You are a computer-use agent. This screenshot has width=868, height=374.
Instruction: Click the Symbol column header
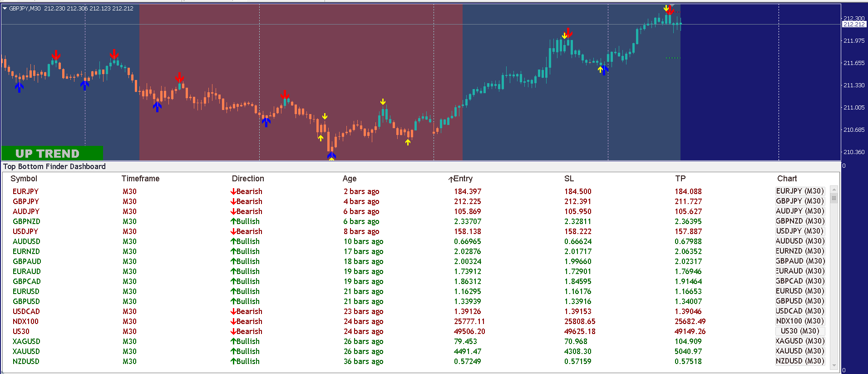[x=24, y=179]
